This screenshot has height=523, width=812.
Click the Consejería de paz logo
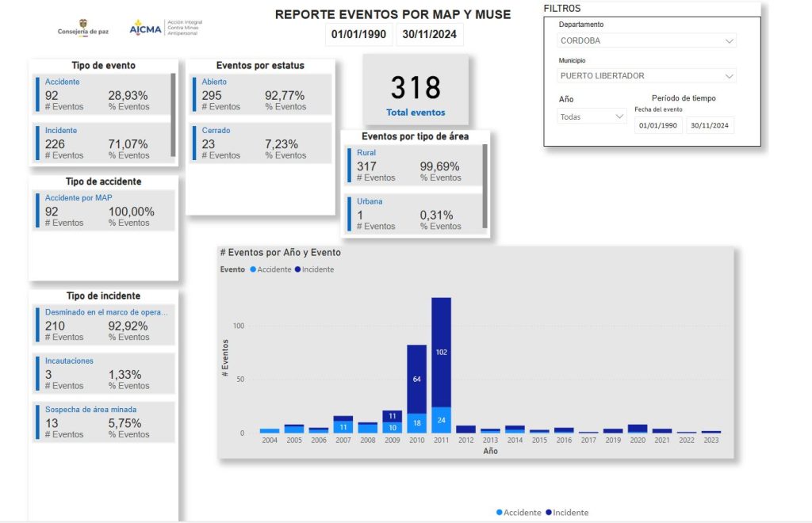(83, 28)
